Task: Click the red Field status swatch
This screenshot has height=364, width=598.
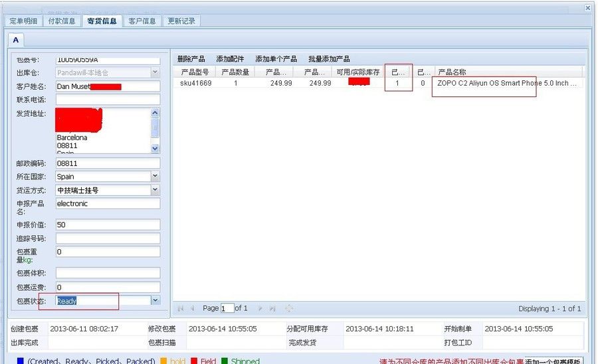Action: click(194, 361)
